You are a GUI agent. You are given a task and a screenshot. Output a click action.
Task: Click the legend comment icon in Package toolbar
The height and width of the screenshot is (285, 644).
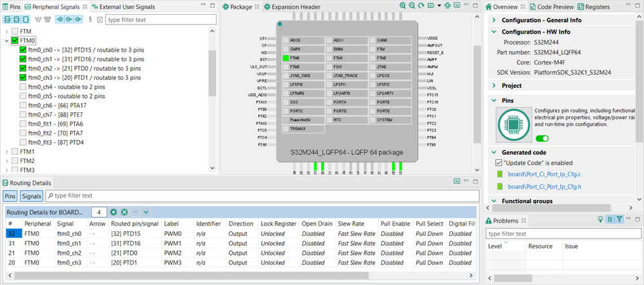457,6
